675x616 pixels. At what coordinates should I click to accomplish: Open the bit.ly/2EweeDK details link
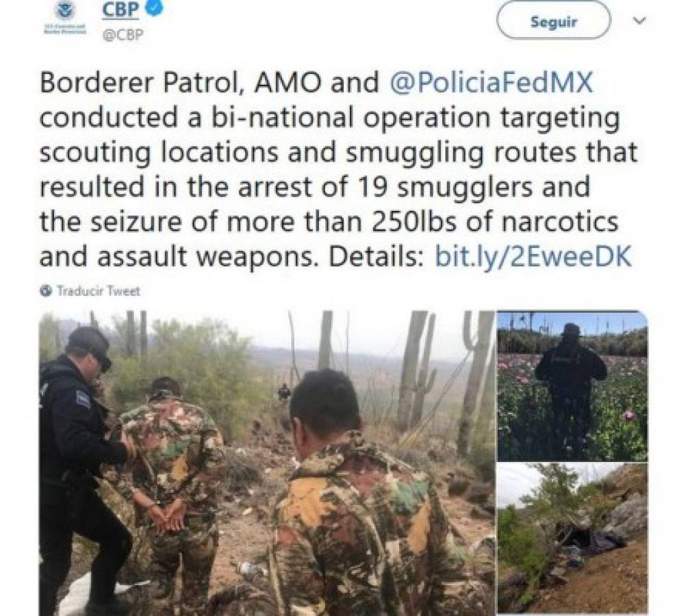pyautogui.click(x=533, y=256)
